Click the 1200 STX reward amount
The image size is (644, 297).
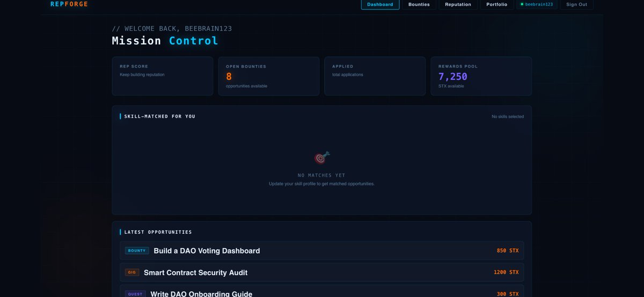click(x=506, y=272)
